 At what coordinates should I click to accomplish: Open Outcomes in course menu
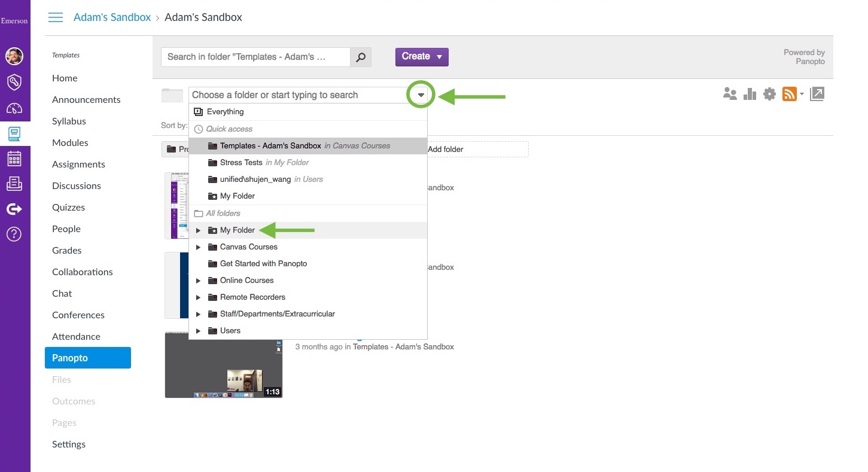[x=74, y=401]
